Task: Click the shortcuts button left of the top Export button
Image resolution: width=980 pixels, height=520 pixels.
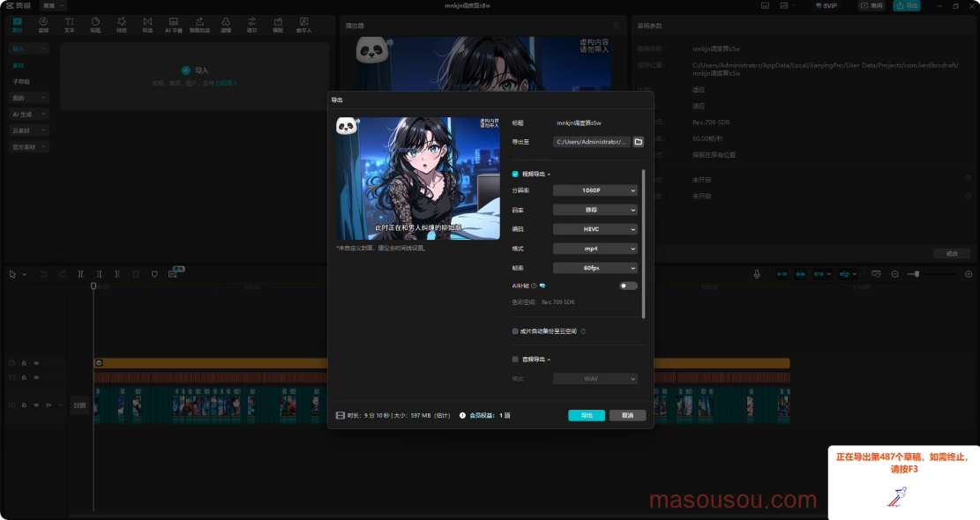Action: tap(872, 5)
